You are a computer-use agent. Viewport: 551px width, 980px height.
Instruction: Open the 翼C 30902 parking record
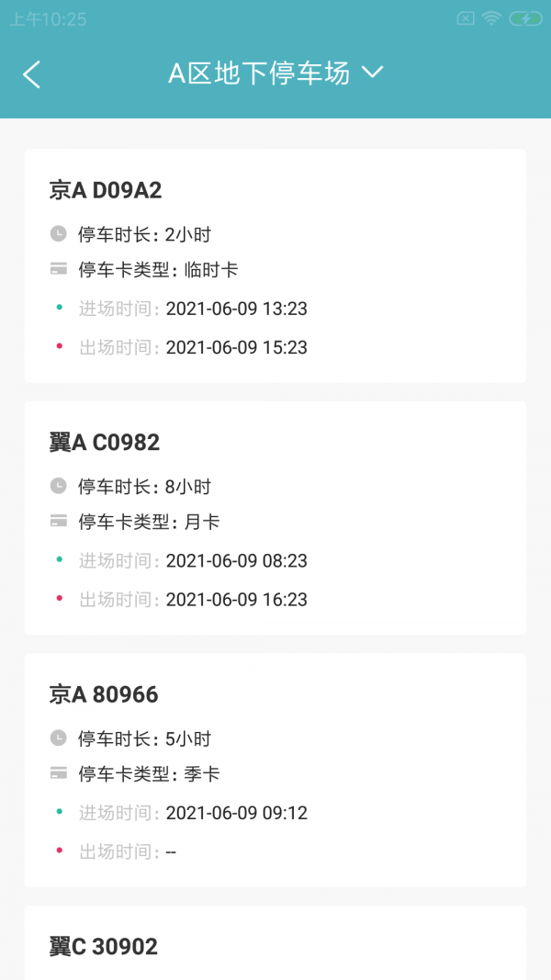click(x=104, y=946)
